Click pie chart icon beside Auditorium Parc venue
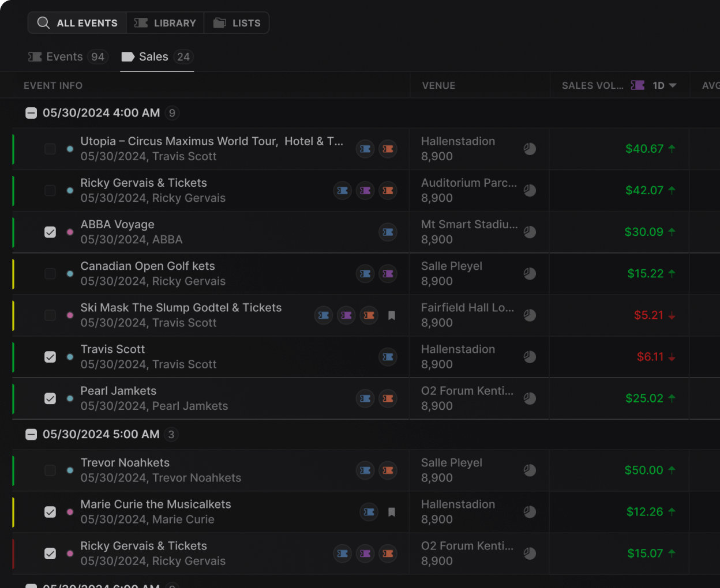 coord(530,190)
